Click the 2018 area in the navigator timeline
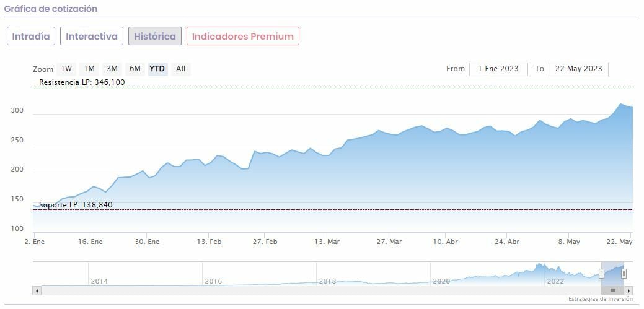 327,281
